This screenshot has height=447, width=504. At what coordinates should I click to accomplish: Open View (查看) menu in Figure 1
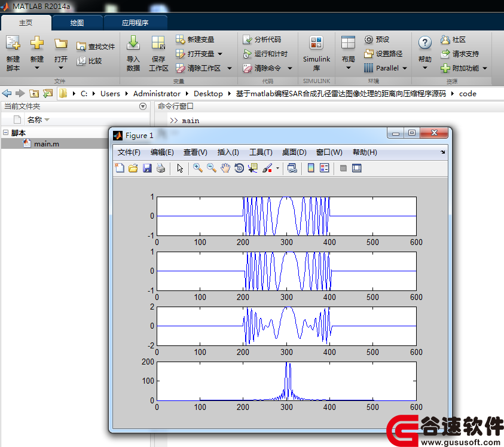tap(195, 152)
